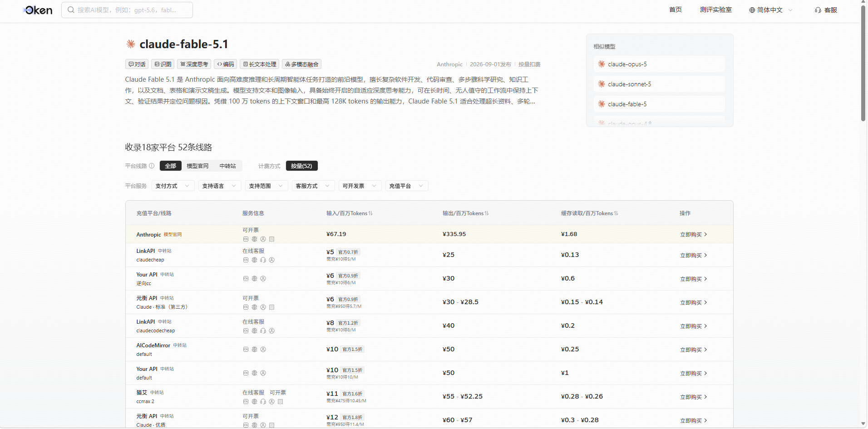Click the invoice icon in the Anthropic row
Image resolution: width=868 pixels, height=429 pixels.
[271, 239]
